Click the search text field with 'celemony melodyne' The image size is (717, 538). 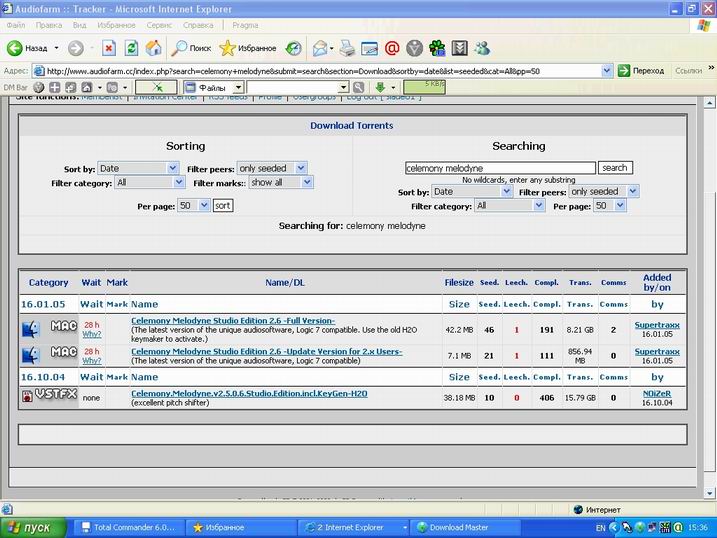(x=499, y=168)
